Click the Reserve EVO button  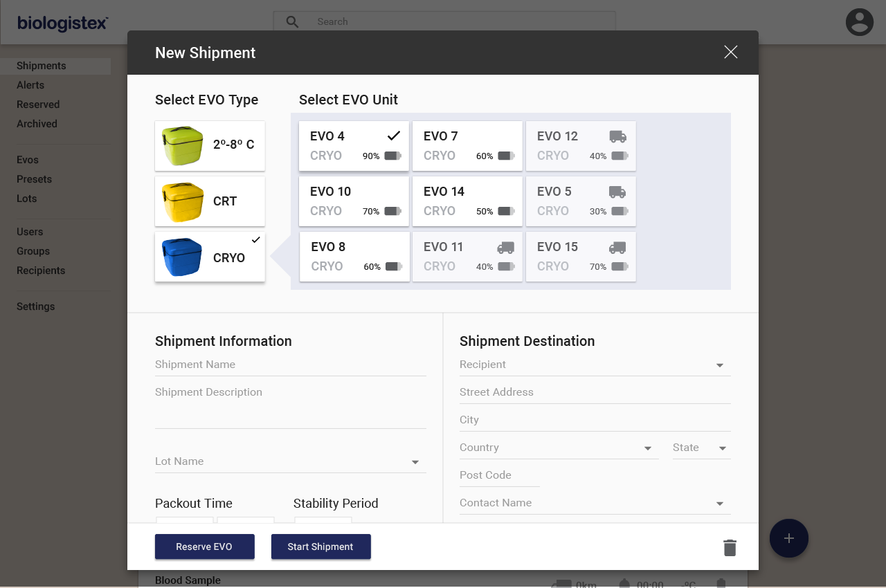(204, 546)
